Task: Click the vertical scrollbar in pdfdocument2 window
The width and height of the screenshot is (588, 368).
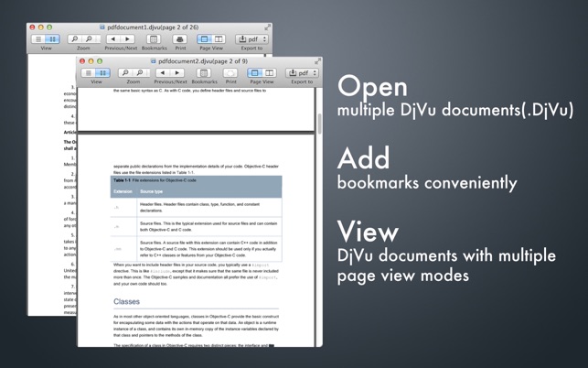Action: coord(319,124)
